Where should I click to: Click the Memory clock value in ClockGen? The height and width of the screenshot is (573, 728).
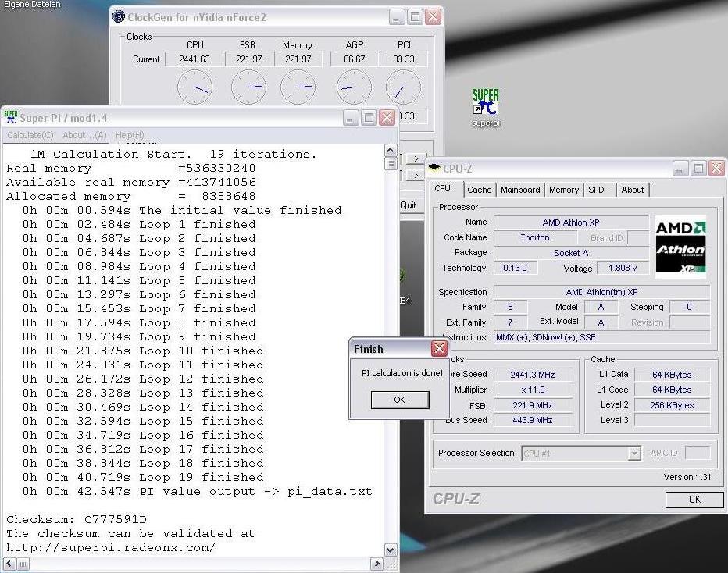click(x=298, y=59)
